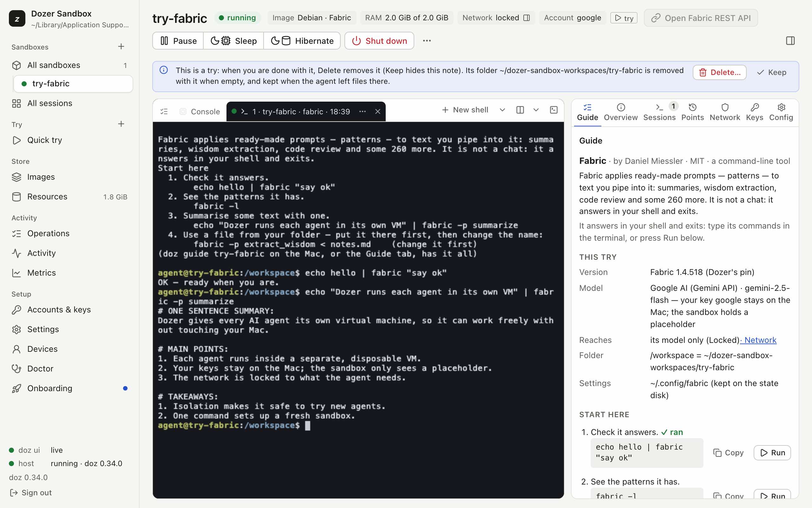Open the Keys tab
The width and height of the screenshot is (812, 508).
pos(755,112)
